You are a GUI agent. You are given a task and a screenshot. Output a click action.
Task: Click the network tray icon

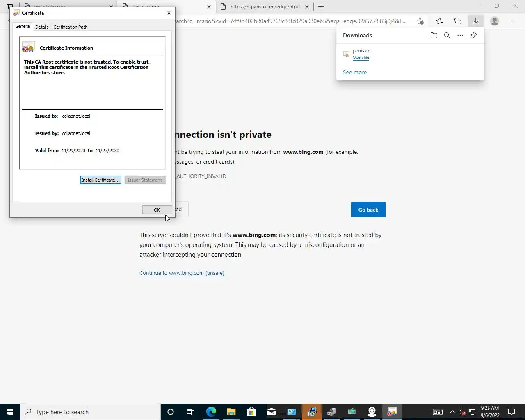472,412
